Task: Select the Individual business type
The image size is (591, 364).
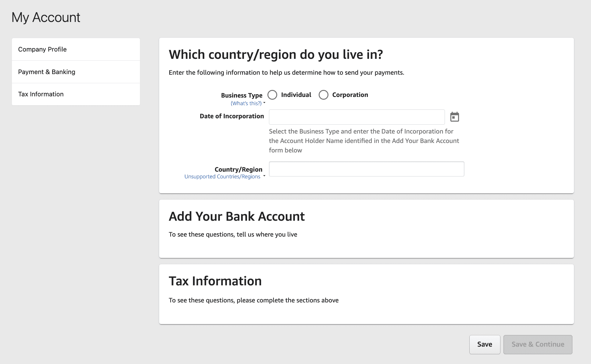Action: click(272, 95)
